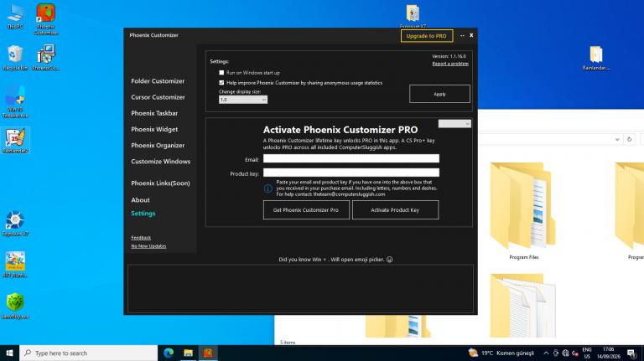
Task: Open the Feedback link
Action: click(x=141, y=238)
